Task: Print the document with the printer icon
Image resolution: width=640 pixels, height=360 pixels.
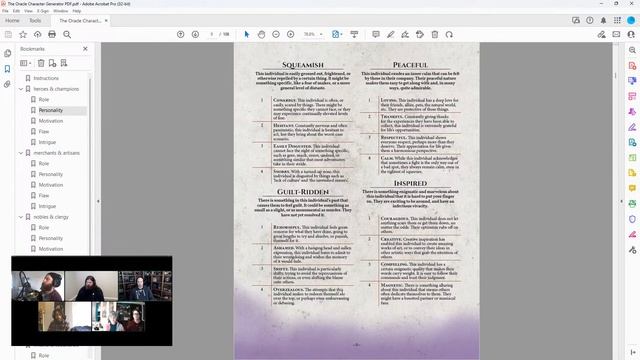Action: pyautogui.click(x=52, y=35)
